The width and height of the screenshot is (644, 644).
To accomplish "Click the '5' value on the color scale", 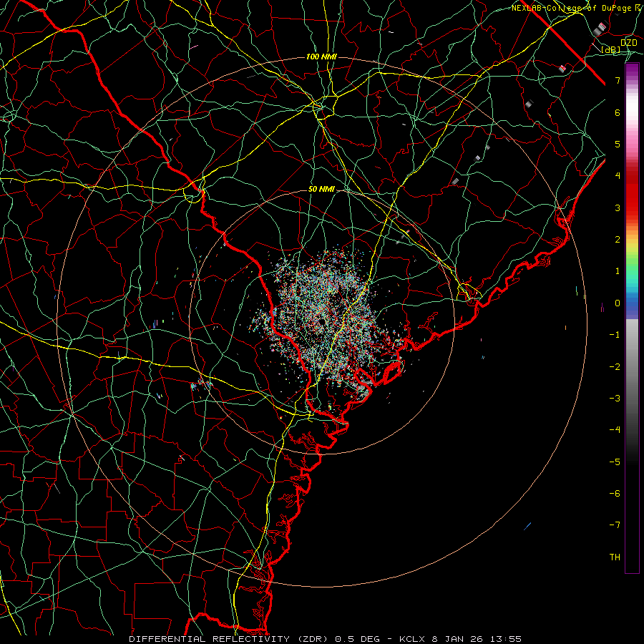I will (x=618, y=144).
